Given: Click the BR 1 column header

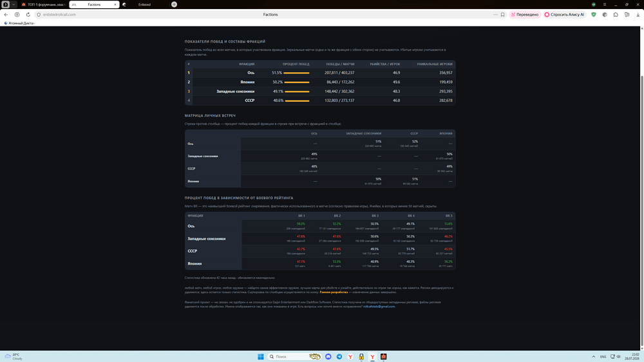Looking at the screenshot, I should 301,216.
